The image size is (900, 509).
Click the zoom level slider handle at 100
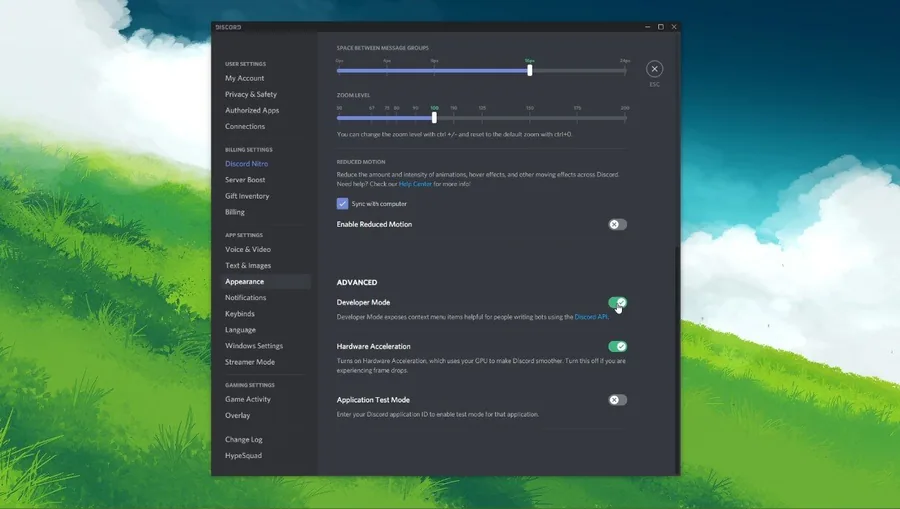435,118
